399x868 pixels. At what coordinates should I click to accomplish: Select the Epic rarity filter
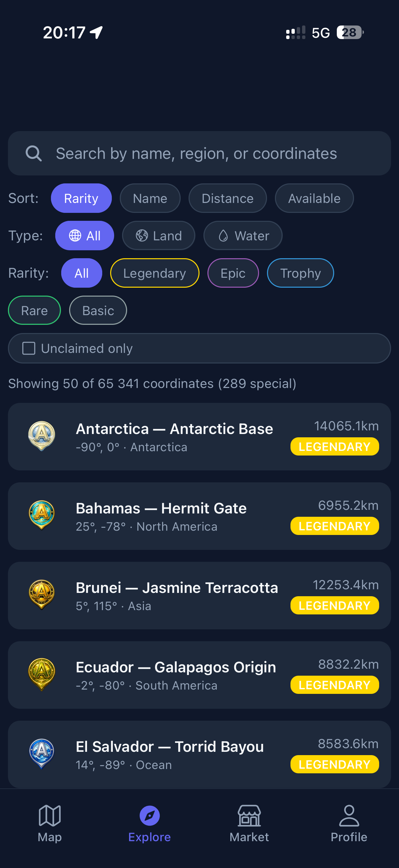click(x=233, y=273)
